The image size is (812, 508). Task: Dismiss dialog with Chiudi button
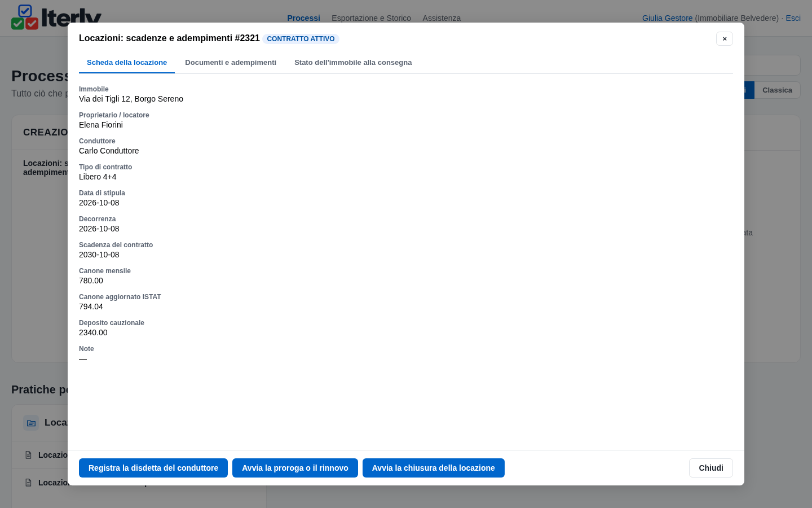click(x=711, y=468)
